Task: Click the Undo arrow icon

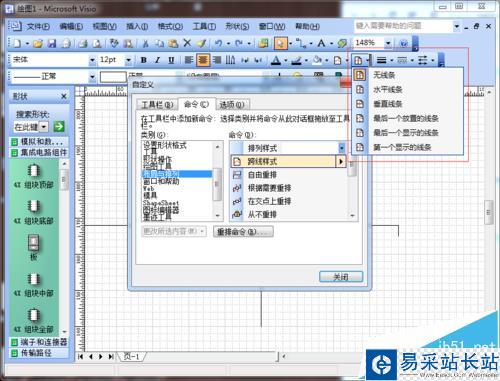Action: (219, 43)
